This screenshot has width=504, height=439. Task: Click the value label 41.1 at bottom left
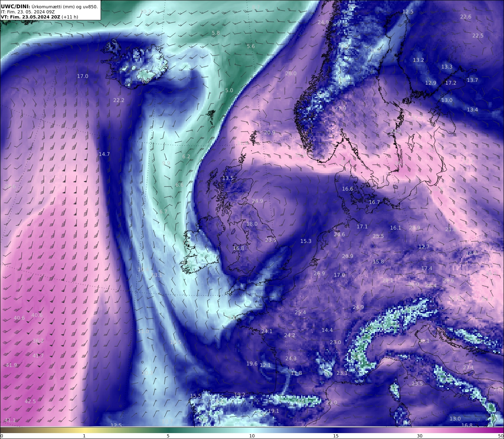(x=10, y=420)
